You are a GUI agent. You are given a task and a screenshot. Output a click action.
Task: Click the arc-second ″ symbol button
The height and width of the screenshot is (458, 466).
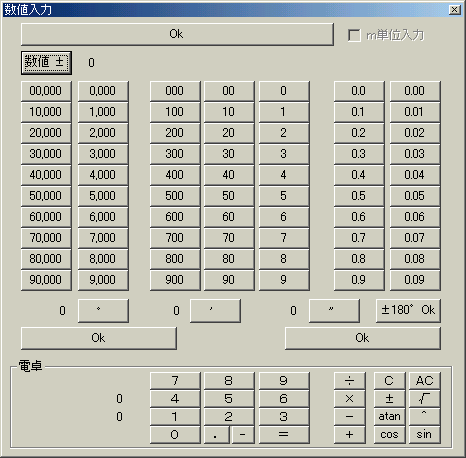334,311
